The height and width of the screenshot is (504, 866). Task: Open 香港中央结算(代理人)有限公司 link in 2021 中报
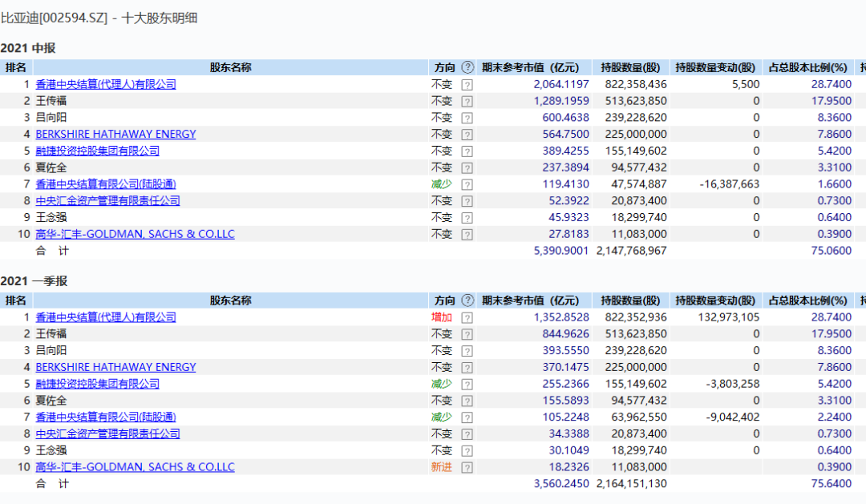pos(106,84)
